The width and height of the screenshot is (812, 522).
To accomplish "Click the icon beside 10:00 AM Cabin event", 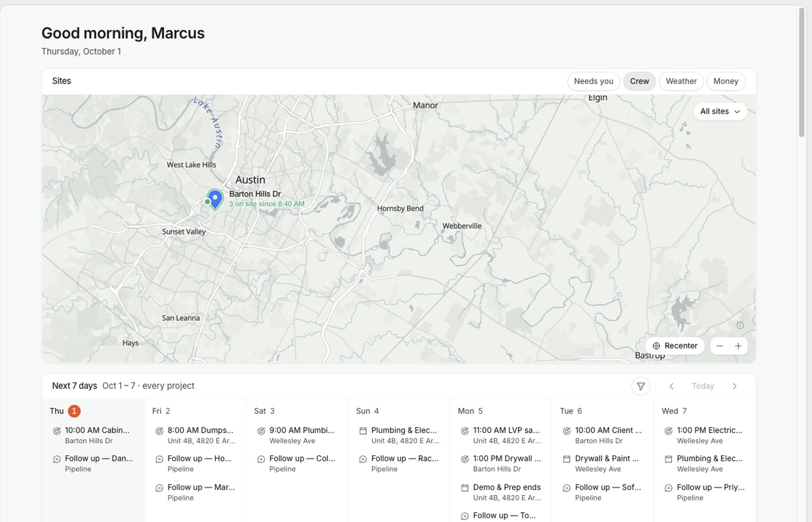I will pyautogui.click(x=57, y=431).
